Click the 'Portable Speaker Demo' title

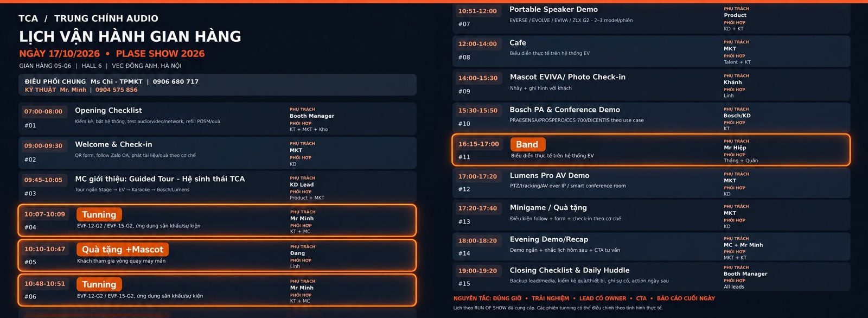tap(553, 9)
